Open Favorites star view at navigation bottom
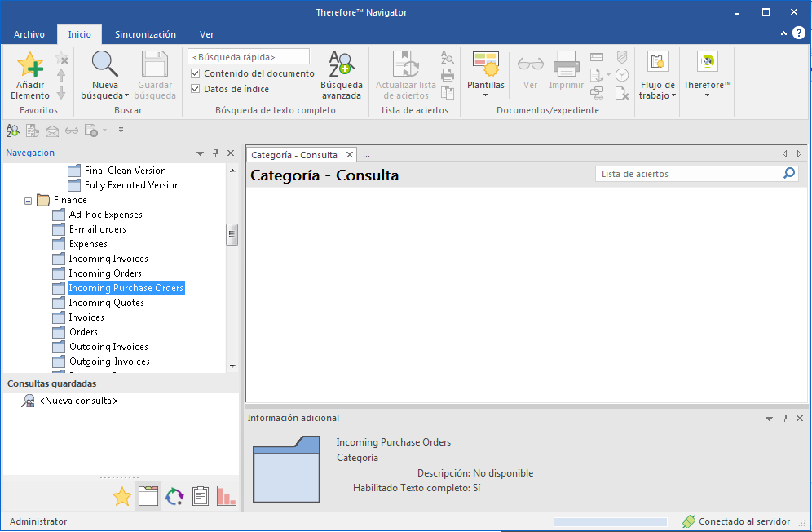The height and width of the screenshot is (532, 812). pos(122,496)
